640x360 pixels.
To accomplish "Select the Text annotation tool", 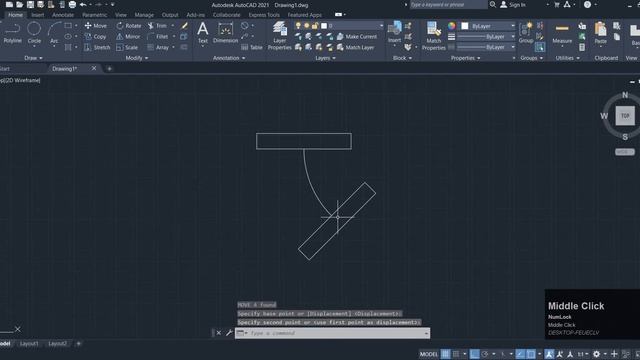I will [202, 33].
